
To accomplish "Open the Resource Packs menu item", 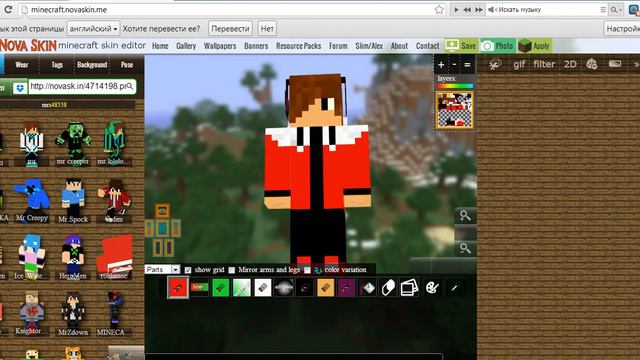I will click(x=298, y=46).
